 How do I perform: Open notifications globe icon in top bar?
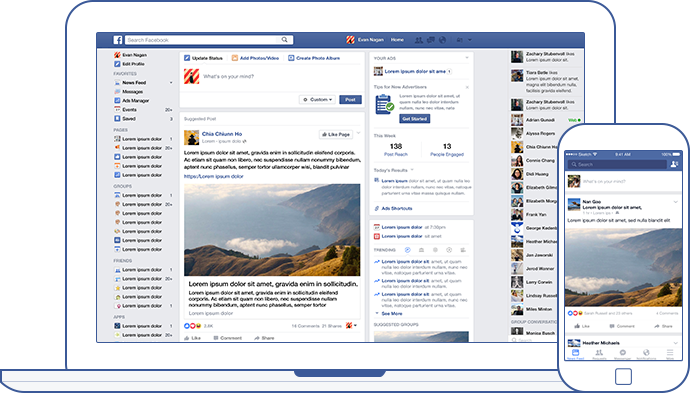click(442, 40)
